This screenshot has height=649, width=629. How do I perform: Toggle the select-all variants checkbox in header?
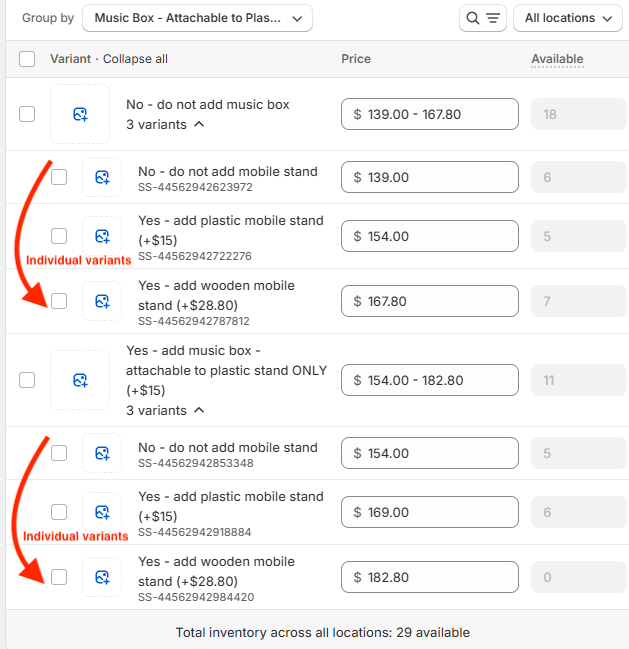pyautogui.click(x=27, y=59)
